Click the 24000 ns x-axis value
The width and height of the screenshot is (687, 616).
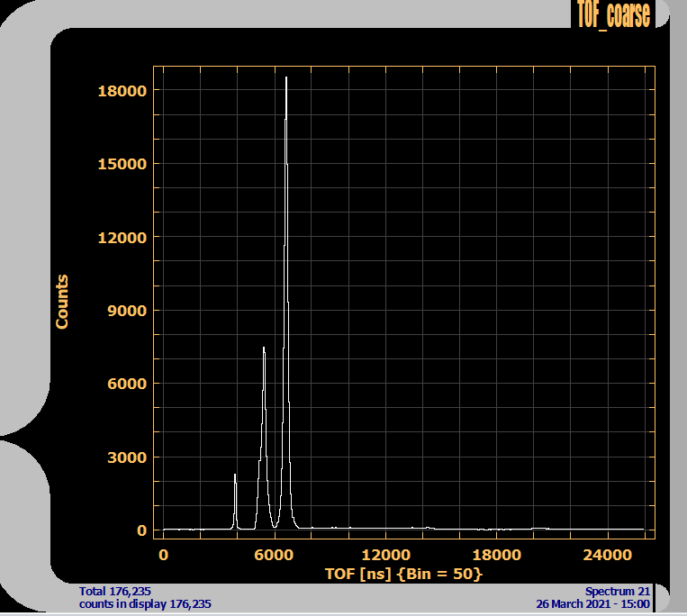tap(607, 555)
